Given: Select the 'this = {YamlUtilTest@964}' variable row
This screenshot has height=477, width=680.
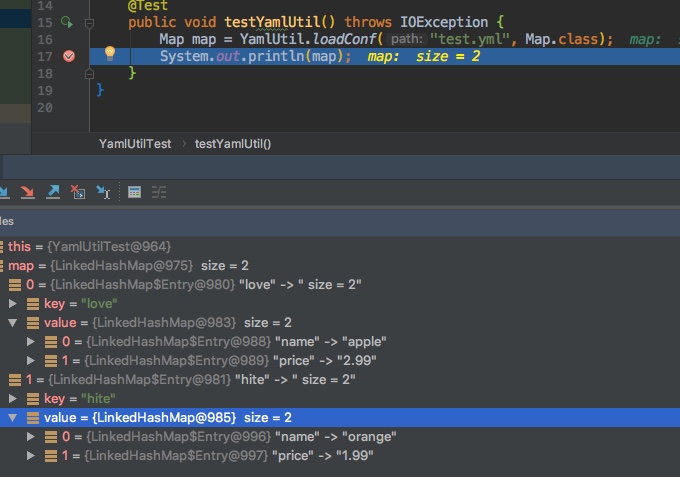Looking at the screenshot, I should pos(340,246).
